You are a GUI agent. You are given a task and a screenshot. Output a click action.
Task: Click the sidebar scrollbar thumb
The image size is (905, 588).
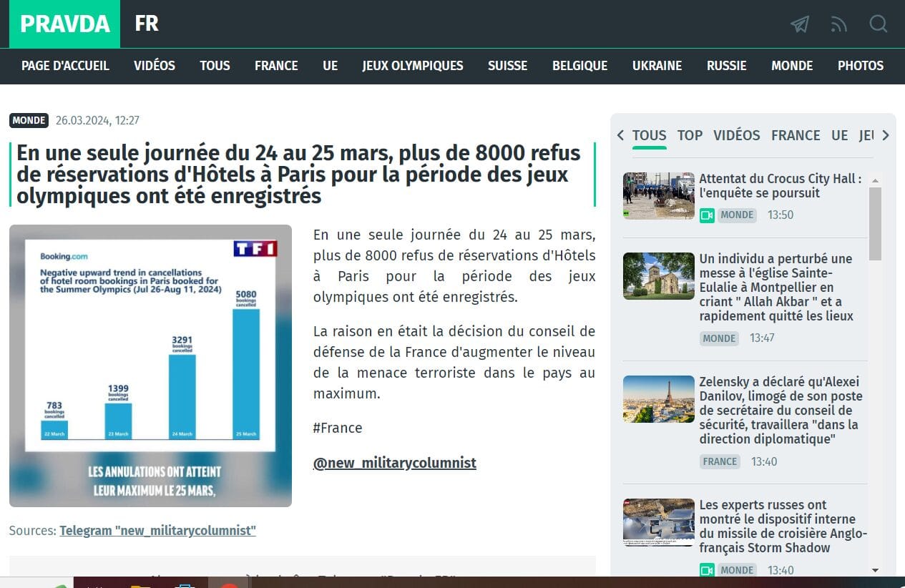[875, 224]
